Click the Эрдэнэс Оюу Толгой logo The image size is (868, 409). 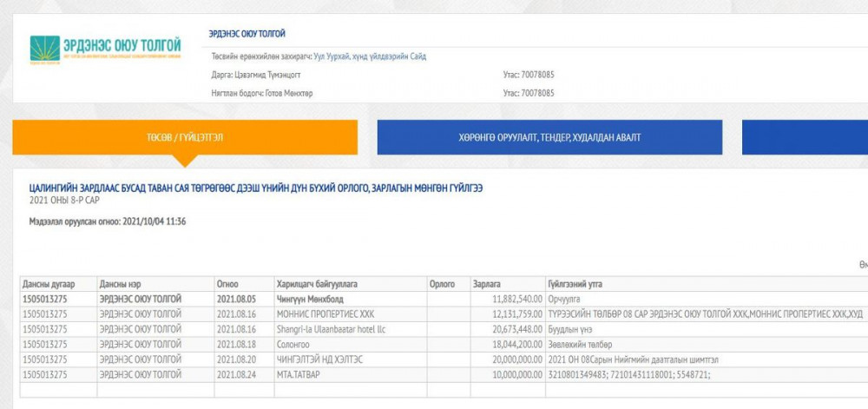pyautogui.click(x=105, y=49)
